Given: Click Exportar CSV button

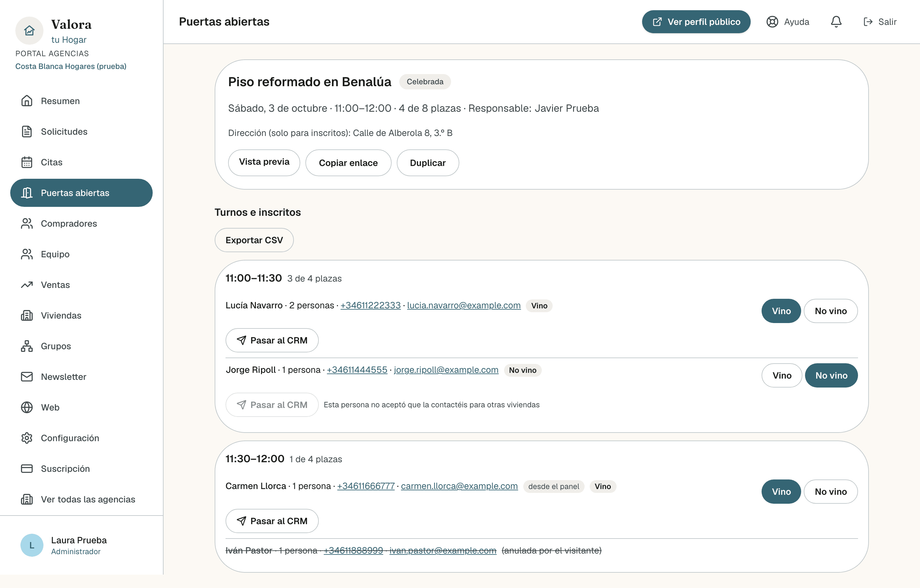Looking at the screenshot, I should 254,240.
